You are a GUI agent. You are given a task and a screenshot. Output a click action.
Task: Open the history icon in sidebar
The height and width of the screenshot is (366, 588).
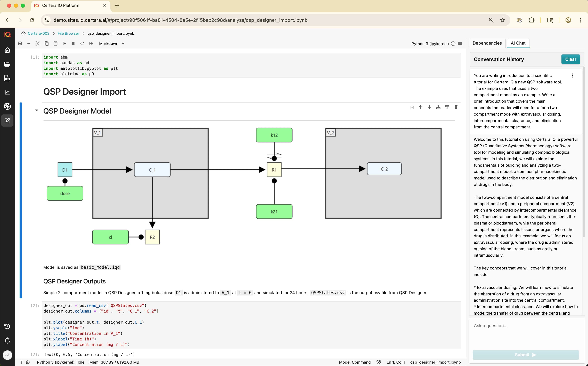(7, 326)
